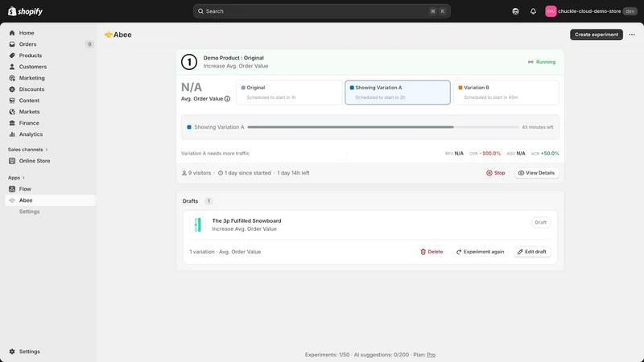Open Discounts section
644x362 pixels.
[x=31, y=89]
